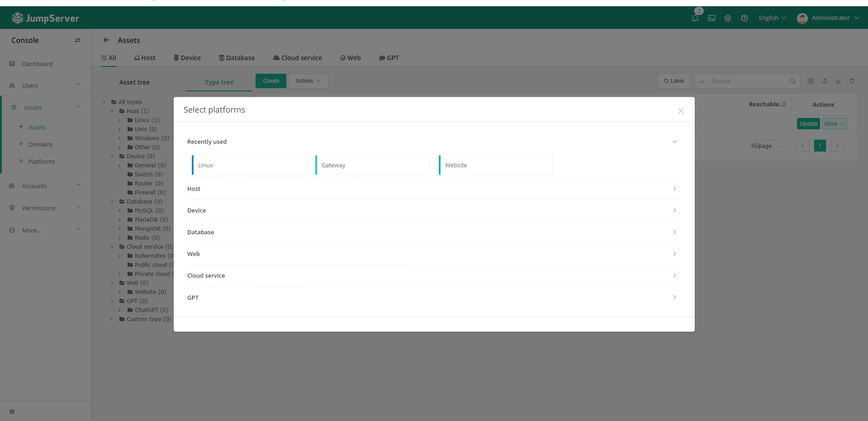Choose the Gateway recently used platform
This screenshot has width=868, height=421.
372,165
